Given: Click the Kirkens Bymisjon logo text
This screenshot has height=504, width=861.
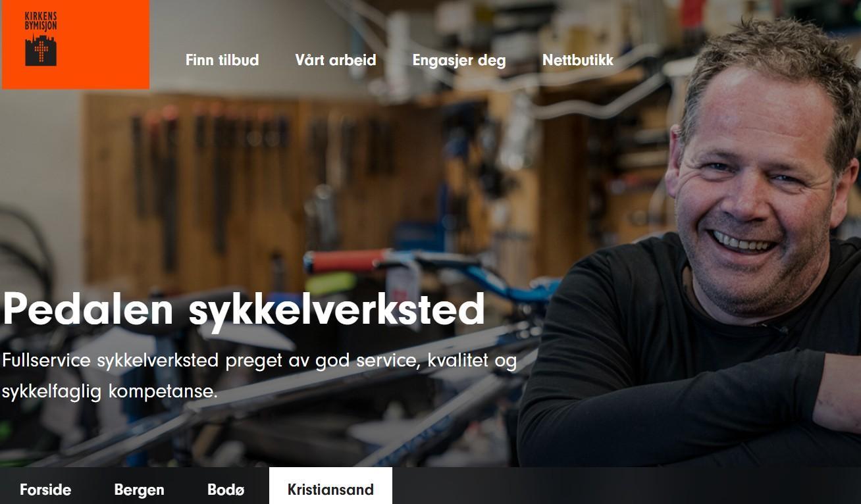Looking at the screenshot, I should (x=41, y=20).
